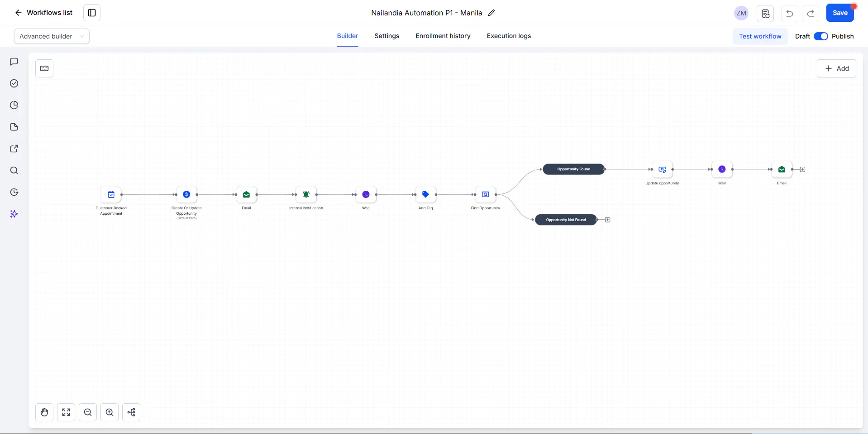Switch to the Settings tab
This screenshot has height=434, width=868.
point(387,36)
